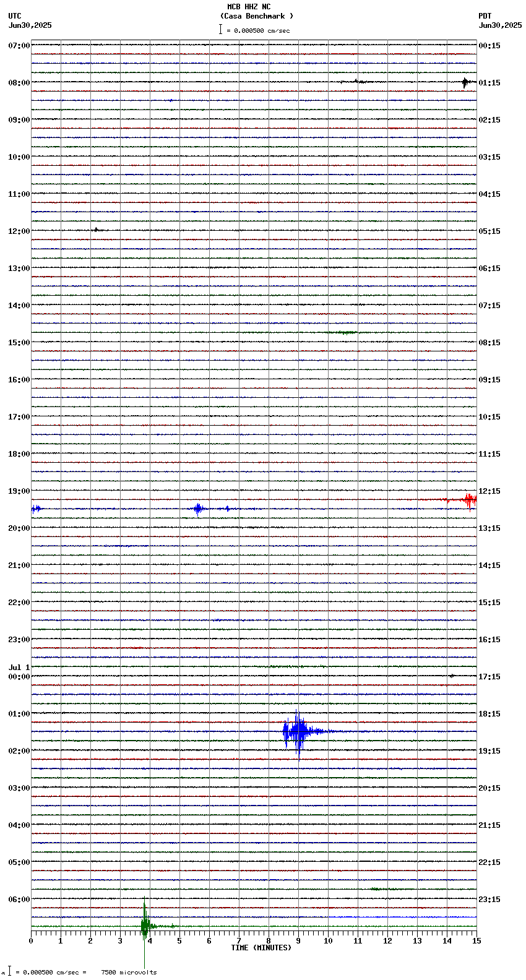
Task: Click the small black event at 12:00 row
Action: click(96, 230)
